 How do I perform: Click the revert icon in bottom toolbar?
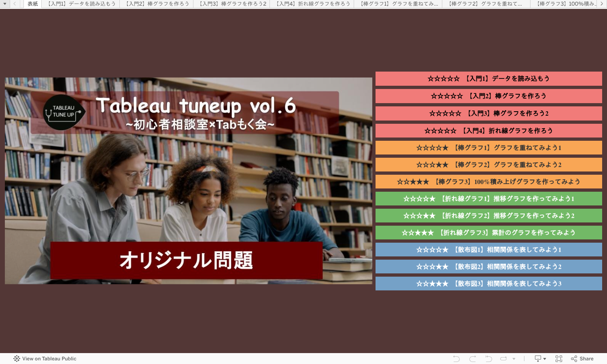488,359
